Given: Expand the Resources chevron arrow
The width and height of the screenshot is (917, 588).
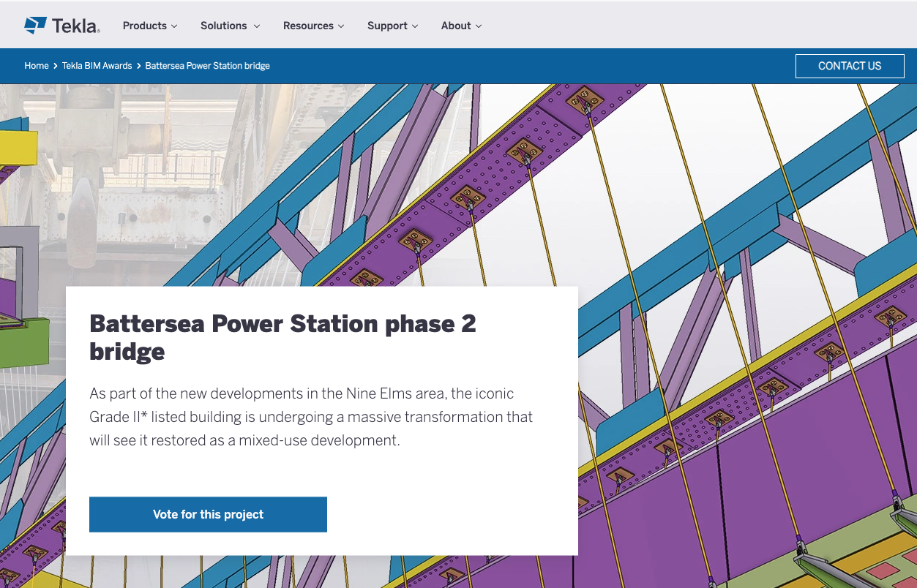Looking at the screenshot, I should (341, 26).
